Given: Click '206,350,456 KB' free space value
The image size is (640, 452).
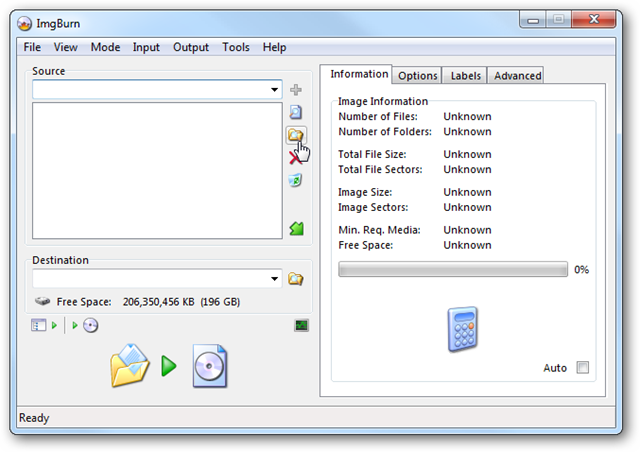Looking at the screenshot, I should (x=158, y=302).
